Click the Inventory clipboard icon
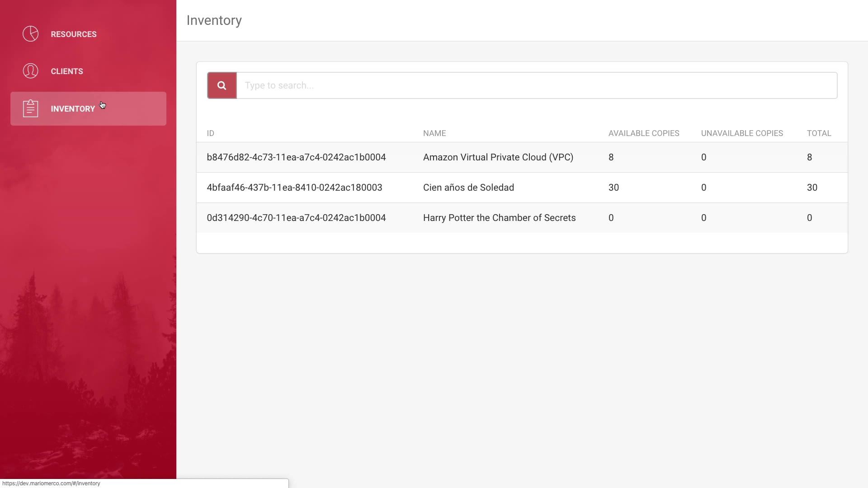Screen dimensions: 868x488 [30, 108]
